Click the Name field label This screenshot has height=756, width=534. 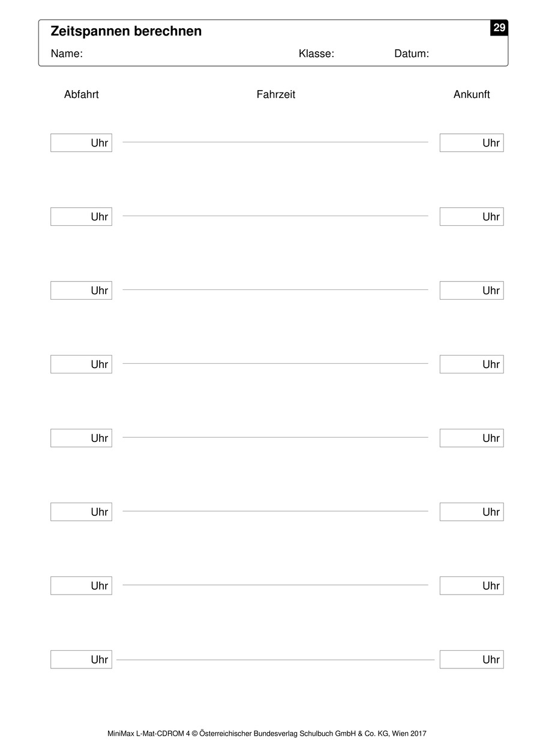(x=67, y=53)
